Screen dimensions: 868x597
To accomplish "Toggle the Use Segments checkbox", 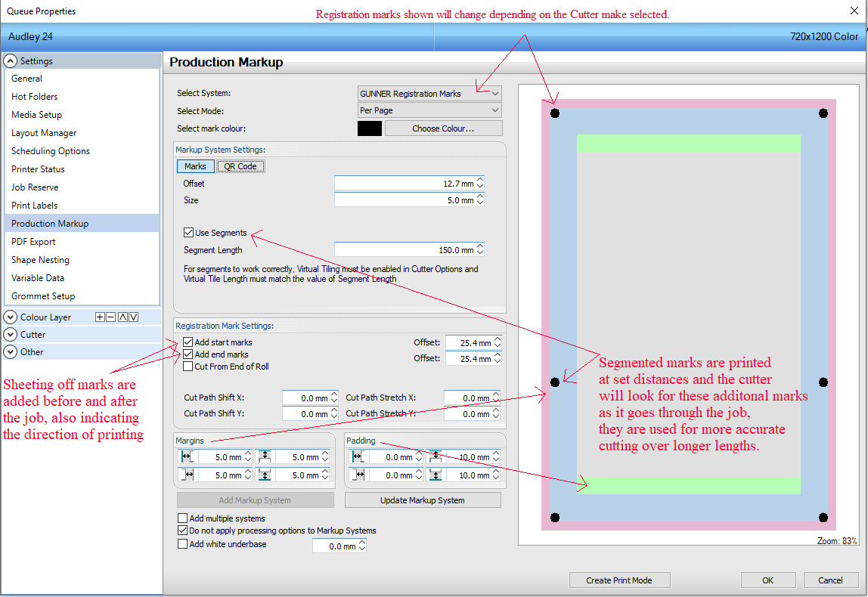I will pyautogui.click(x=189, y=233).
